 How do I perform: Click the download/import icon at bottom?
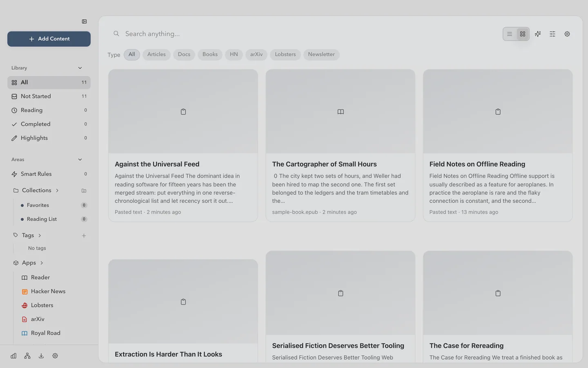(41, 356)
